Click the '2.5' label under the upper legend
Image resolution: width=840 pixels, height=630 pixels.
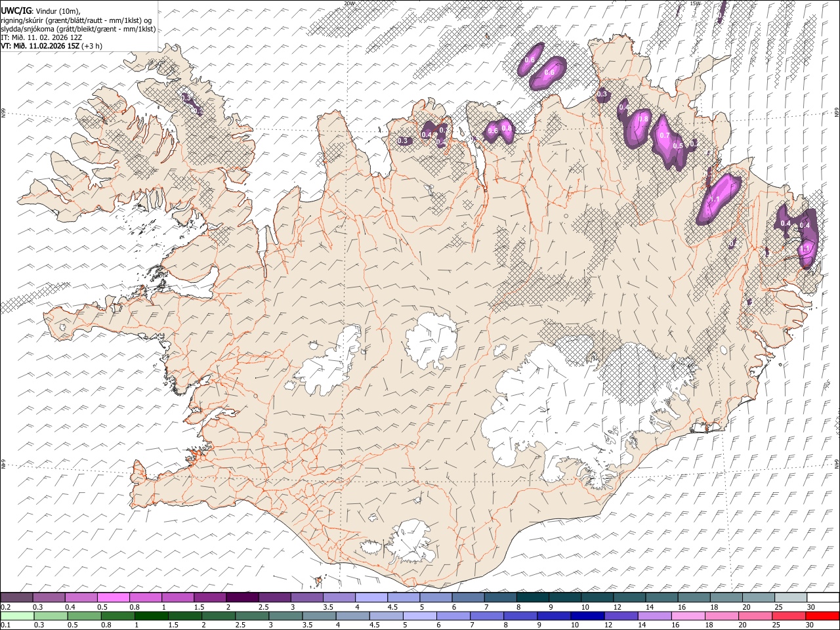264,607
